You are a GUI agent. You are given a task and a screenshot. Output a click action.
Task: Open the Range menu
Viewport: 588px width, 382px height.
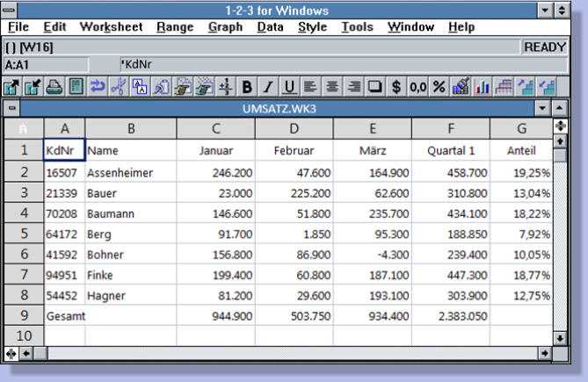(x=175, y=27)
